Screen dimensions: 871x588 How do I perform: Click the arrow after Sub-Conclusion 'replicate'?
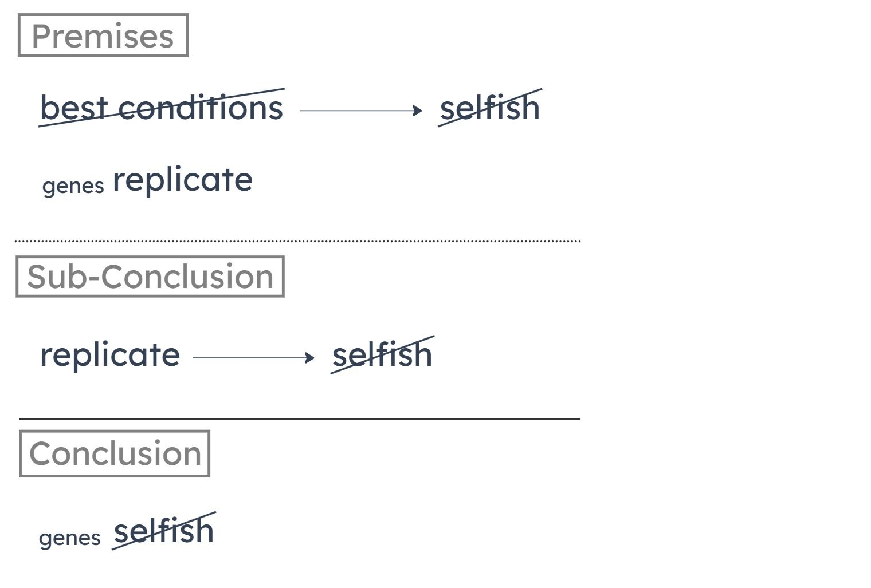click(x=254, y=358)
